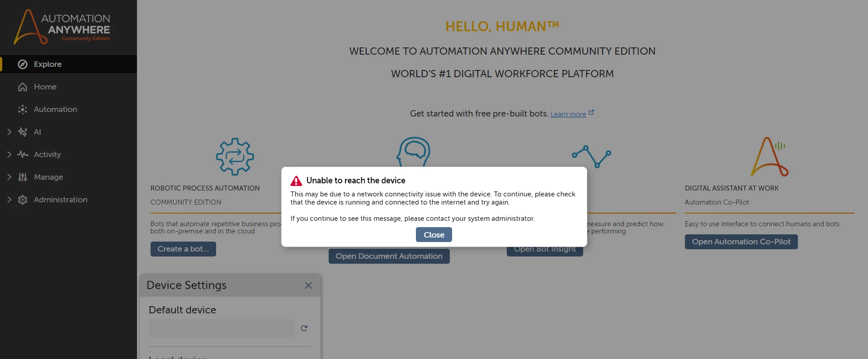Click Open Automation Co-Pilot button
Viewport: 868px width, 359px height.
coord(741,242)
